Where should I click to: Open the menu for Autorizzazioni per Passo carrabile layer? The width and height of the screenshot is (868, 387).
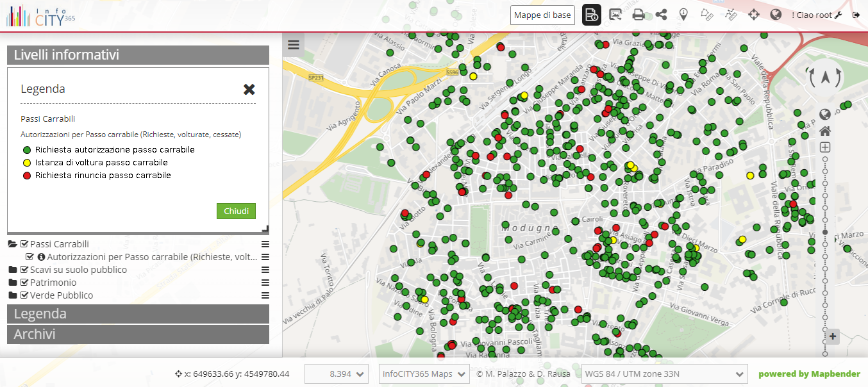coord(265,257)
